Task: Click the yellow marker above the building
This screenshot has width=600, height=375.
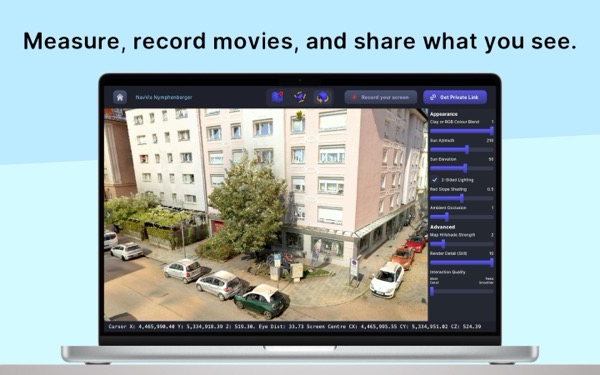Action: (300, 115)
